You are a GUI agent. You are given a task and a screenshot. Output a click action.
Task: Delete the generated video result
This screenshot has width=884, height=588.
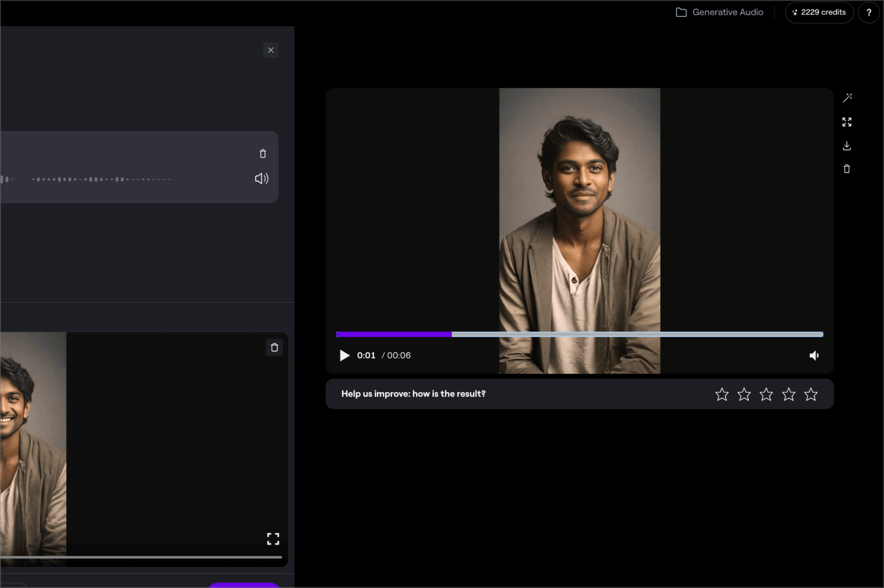[x=847, y=169]
